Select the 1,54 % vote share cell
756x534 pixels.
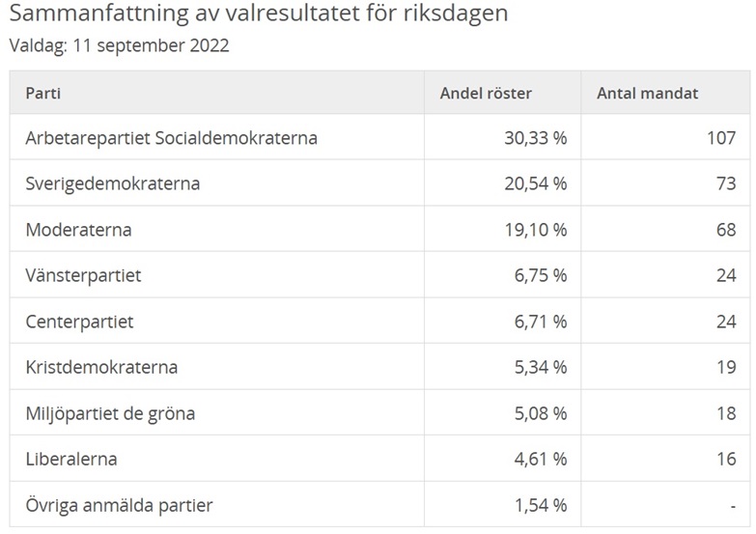541,505
